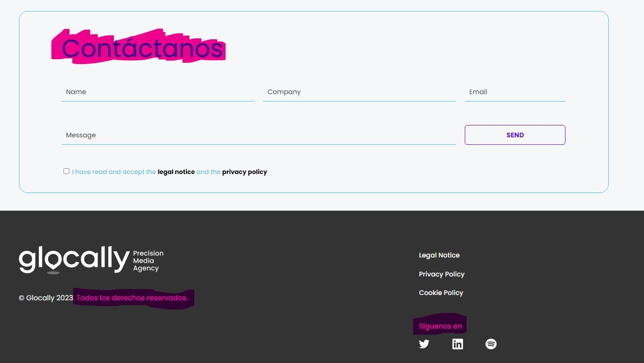This screenshot has height=363, width=644.
Task: Open footer Cookie Policy link
Action: [x=441, y=293]
